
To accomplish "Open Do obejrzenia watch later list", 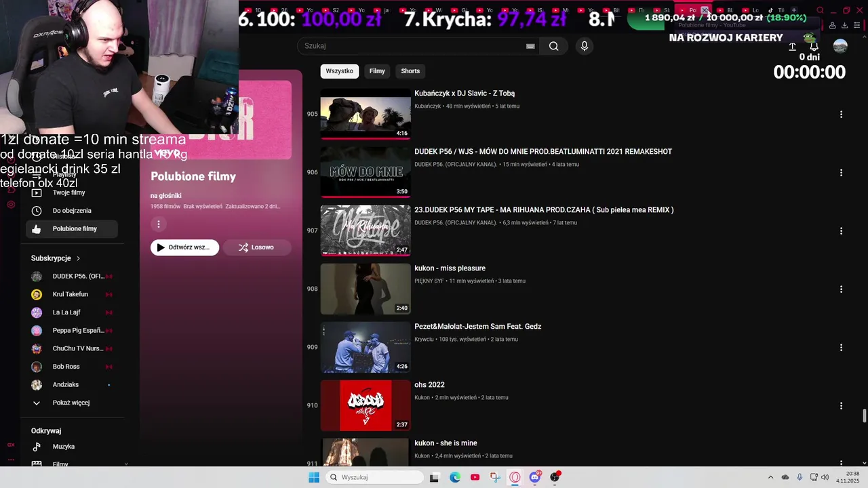I will point(71,211).
